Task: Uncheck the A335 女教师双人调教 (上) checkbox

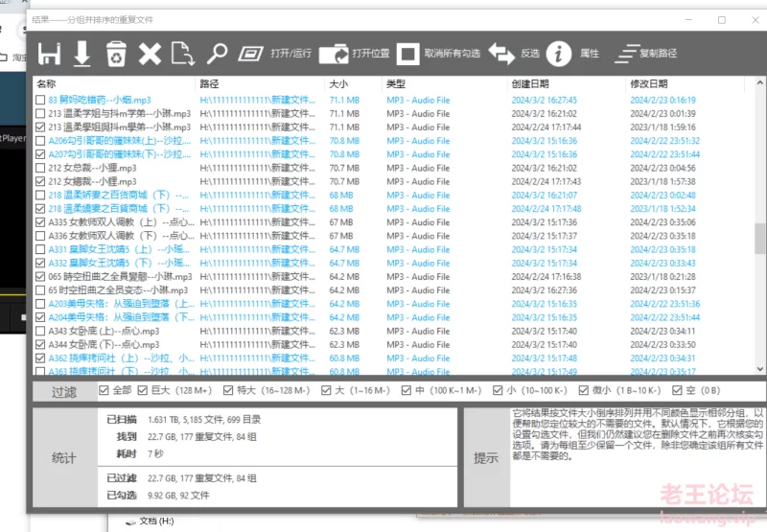Action: (x=40, y=222)
